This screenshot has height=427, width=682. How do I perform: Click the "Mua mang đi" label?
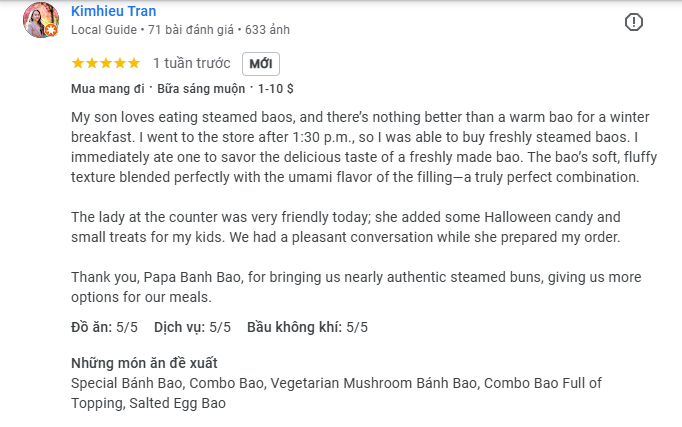pos(108,89)
